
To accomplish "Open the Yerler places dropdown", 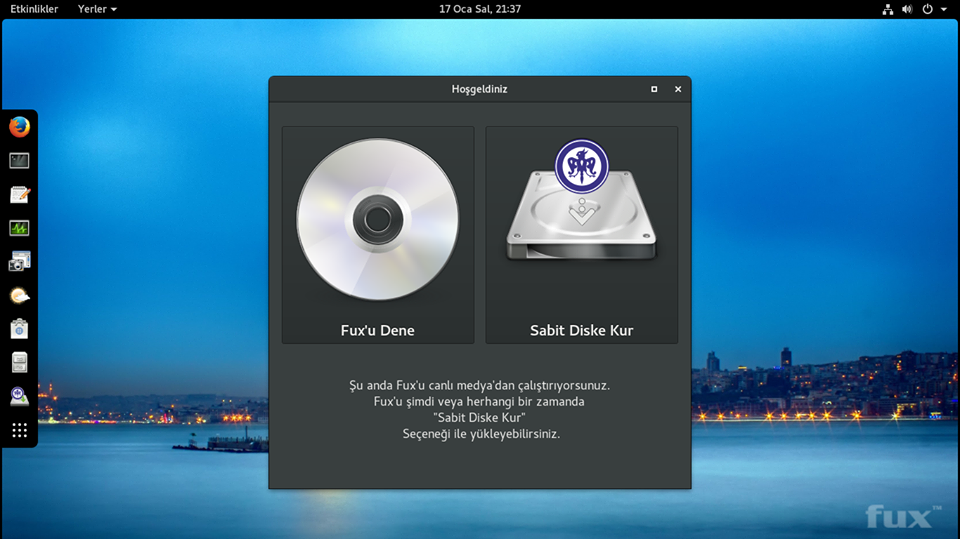I will click(97, 9).
